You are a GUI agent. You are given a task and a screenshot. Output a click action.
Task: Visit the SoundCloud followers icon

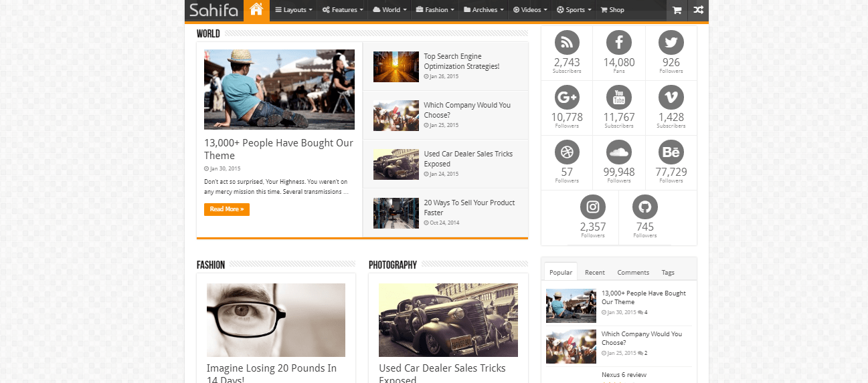click(x=619, y=152)
